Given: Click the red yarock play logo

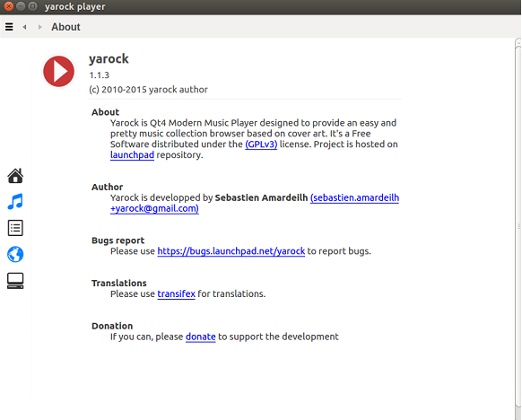Looking at the screenshot, I should click(x=58, y=71).
